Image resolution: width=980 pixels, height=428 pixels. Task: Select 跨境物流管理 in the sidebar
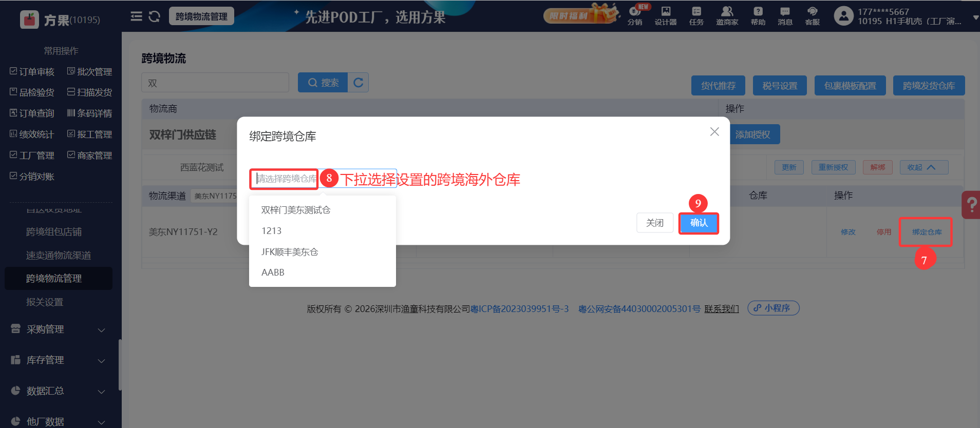[59, 278]
